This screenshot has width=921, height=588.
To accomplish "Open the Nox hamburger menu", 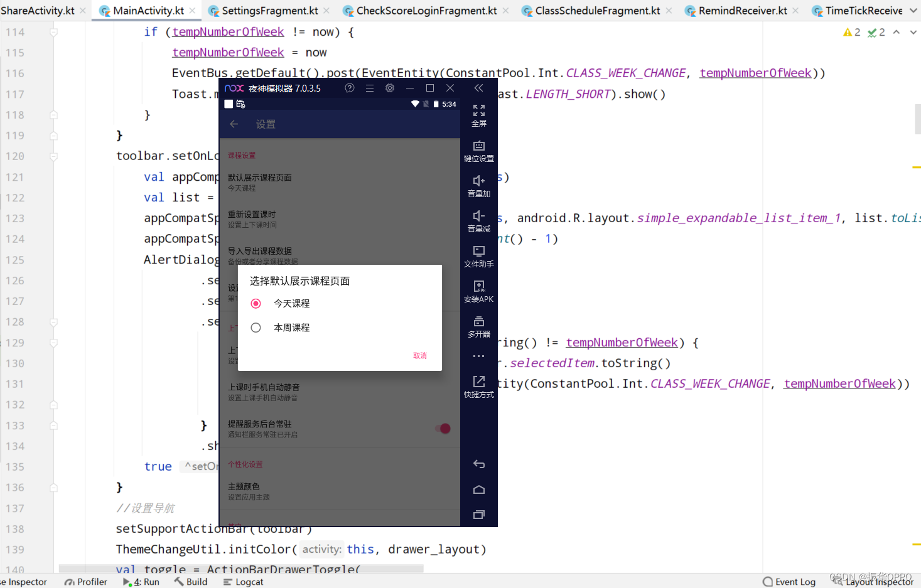I will coord(370,88).
